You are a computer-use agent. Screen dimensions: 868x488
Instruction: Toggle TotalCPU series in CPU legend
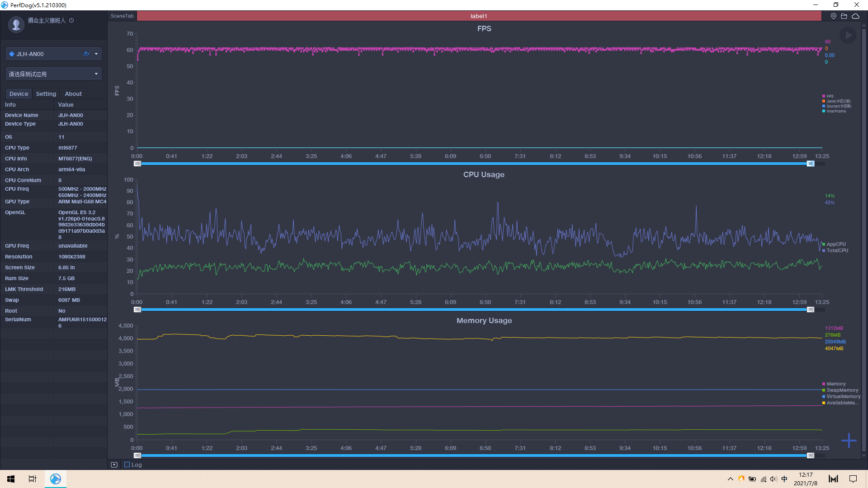835,250
